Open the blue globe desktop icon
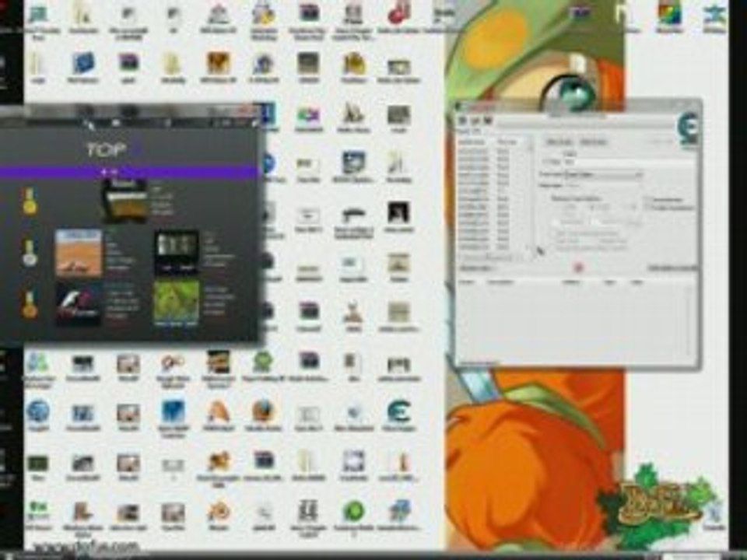This screenshot has height=560, width=747. (x=38, y=411)
